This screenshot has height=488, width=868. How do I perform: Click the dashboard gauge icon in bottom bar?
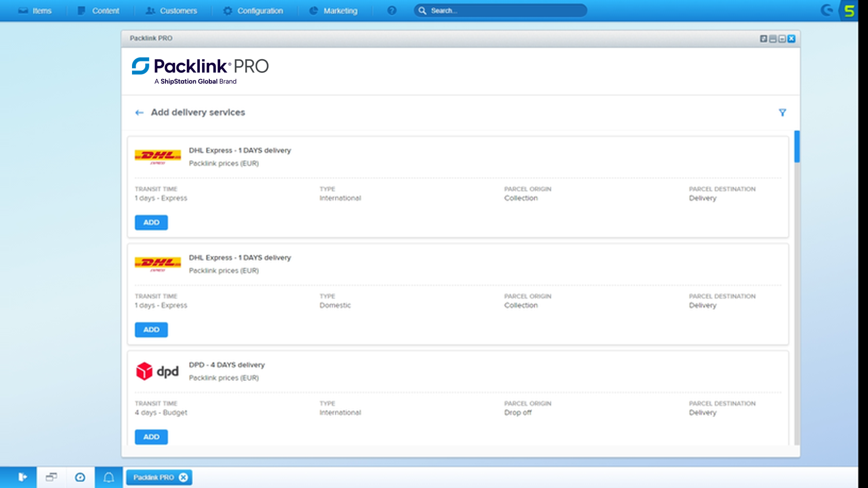click(x=80, y=477)
